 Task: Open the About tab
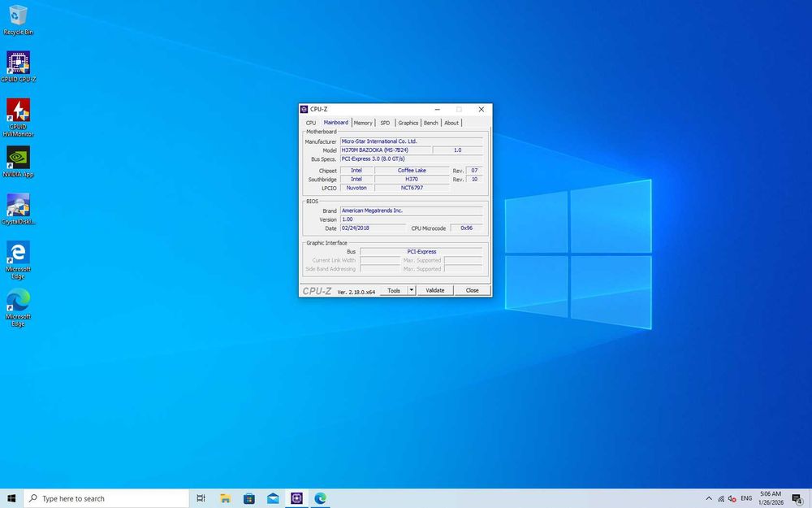coord(451,123)
